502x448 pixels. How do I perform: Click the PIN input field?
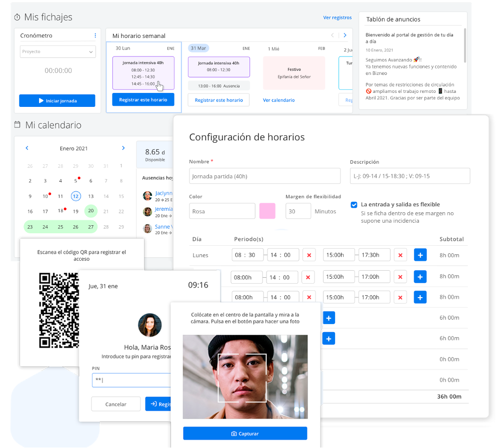131,380
